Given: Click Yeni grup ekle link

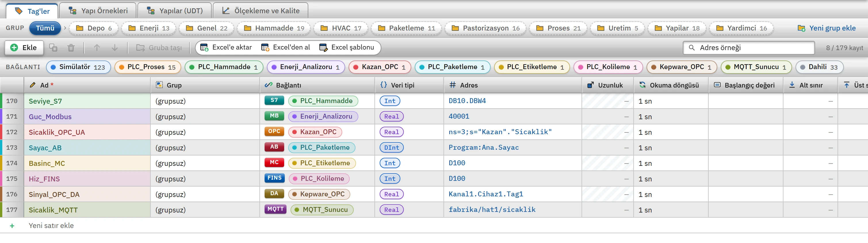Looking at the screenshot, I should point(827,28).
